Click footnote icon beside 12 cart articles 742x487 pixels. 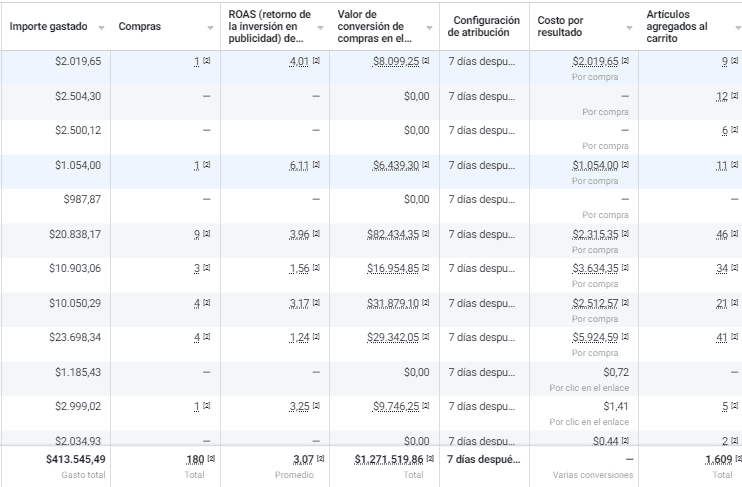coord(734,96)
